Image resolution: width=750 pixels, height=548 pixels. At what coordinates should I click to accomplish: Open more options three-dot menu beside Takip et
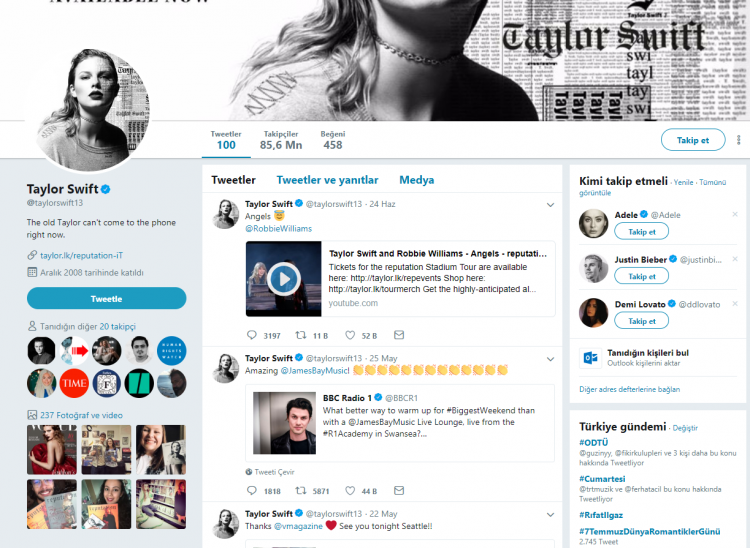pos(739,140)
